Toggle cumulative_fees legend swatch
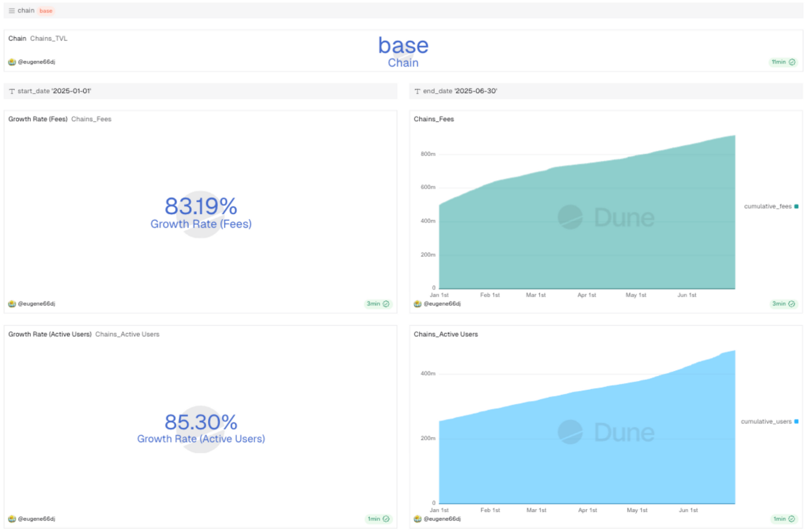This screenshot has height=532, width=805. click(796, 207)
